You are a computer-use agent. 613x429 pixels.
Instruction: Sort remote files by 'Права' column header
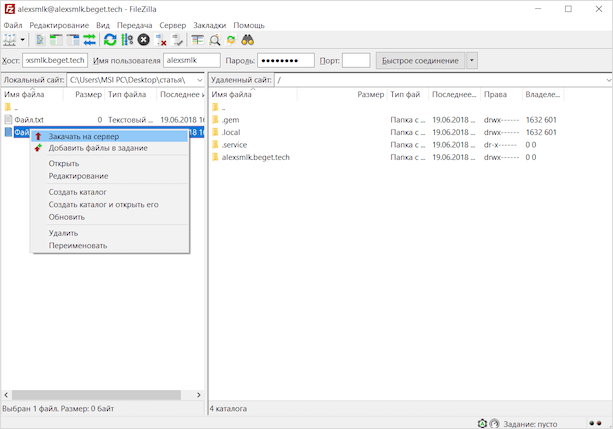(x=495, y=94)
